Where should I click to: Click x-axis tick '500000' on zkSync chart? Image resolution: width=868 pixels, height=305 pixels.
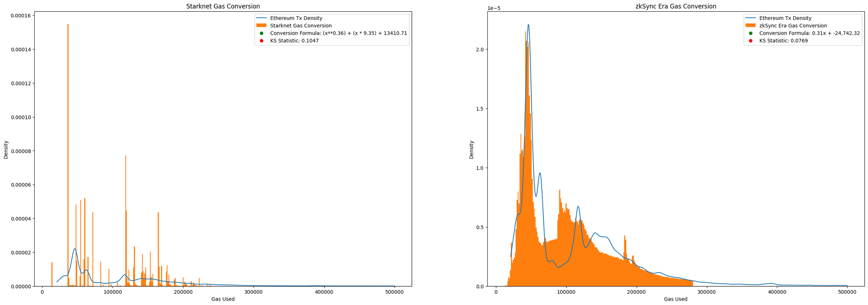848,292
